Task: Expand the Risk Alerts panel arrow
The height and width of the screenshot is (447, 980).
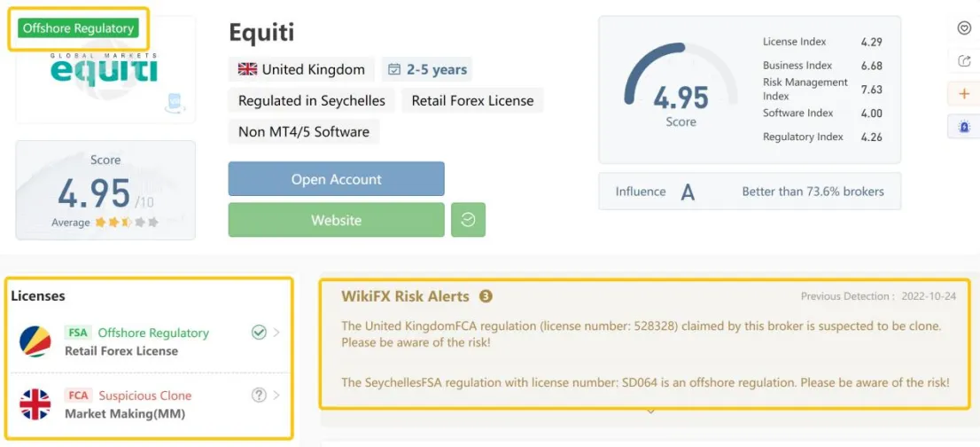Action: point(650,412)
